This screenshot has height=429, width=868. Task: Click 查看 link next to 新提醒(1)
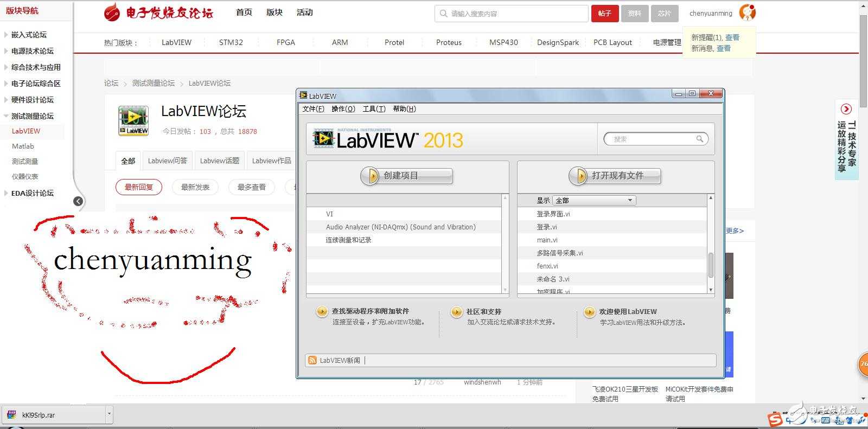[x=732, y=37]
